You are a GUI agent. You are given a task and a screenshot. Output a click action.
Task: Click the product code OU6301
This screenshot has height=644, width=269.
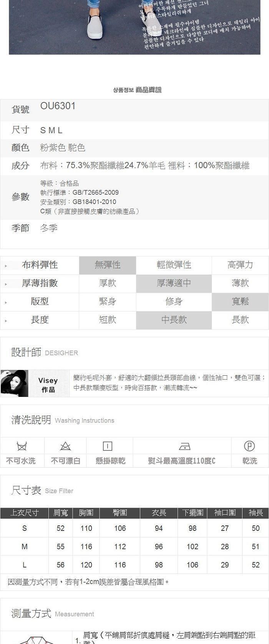(x=58, y=106)
